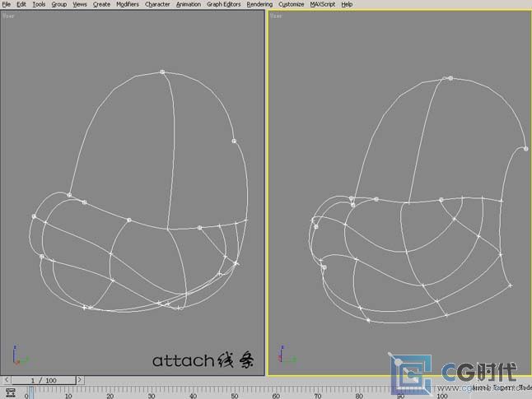The height and width of the screenshot is (399, 532).
Task: Click the time slider previous frame arrow
Action: [6, 380]
